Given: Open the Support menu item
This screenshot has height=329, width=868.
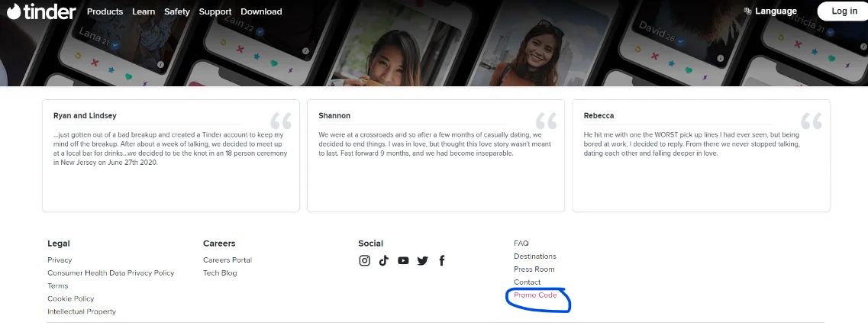Looking at the screenshot, I should click(215, 11).
